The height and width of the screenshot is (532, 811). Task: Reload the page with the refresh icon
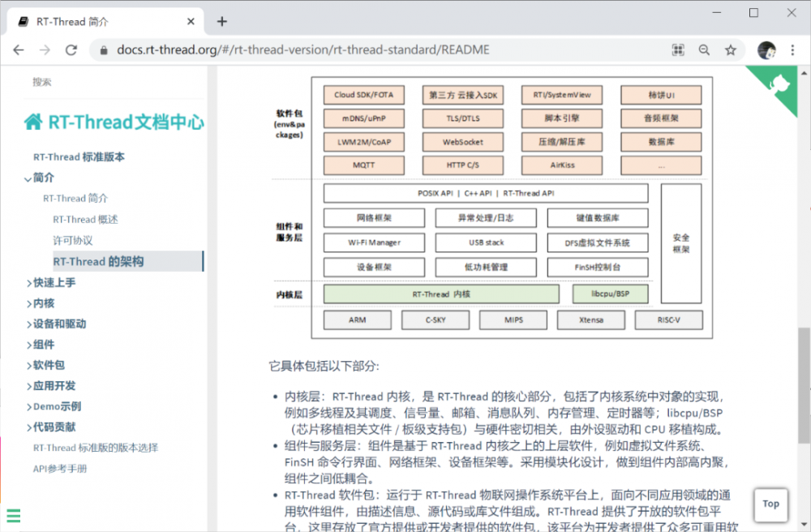(x=71, y=50)
